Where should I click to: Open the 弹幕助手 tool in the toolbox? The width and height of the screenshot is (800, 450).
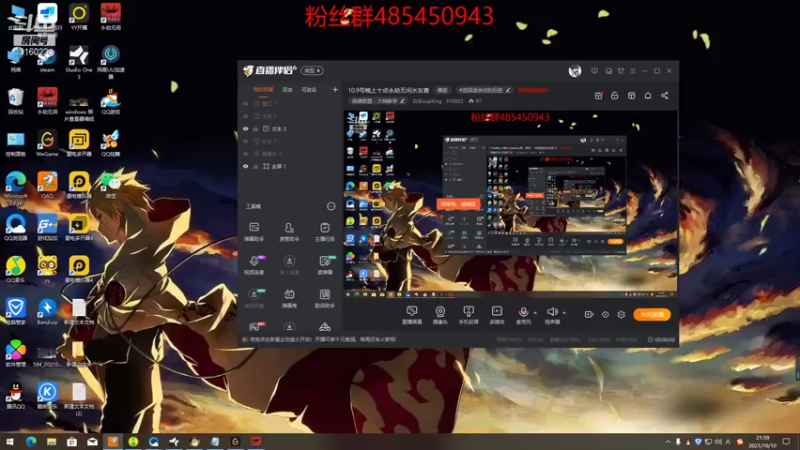coord(254,232)
